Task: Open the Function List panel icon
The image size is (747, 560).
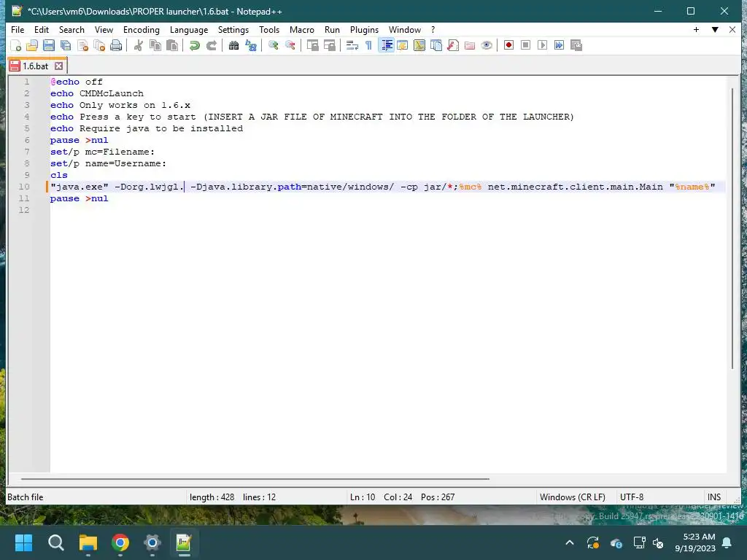Action: click(x=453, y=45)
